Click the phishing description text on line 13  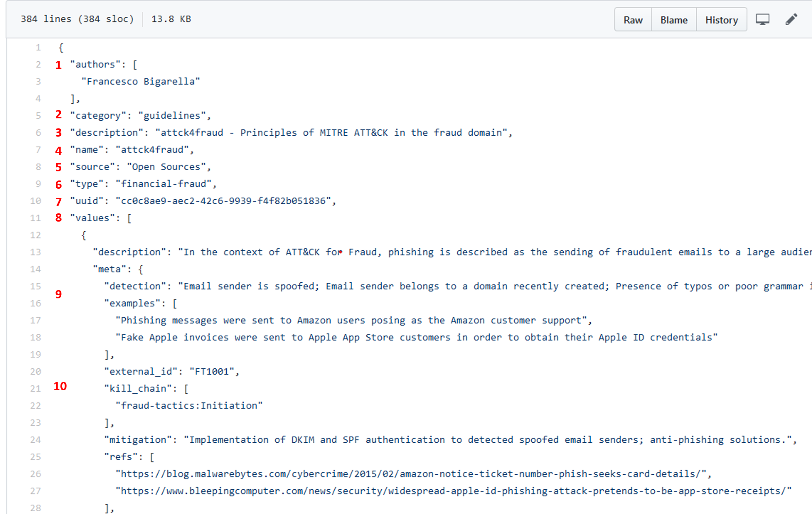pyautogui.click(x=452, y=252)
